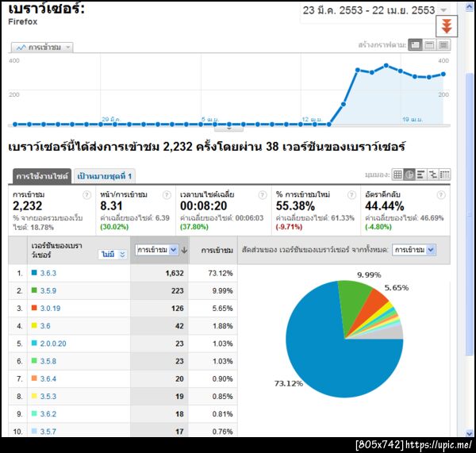Switch to pivot view icon
476x453 pixels.
[x=444, y=175]
